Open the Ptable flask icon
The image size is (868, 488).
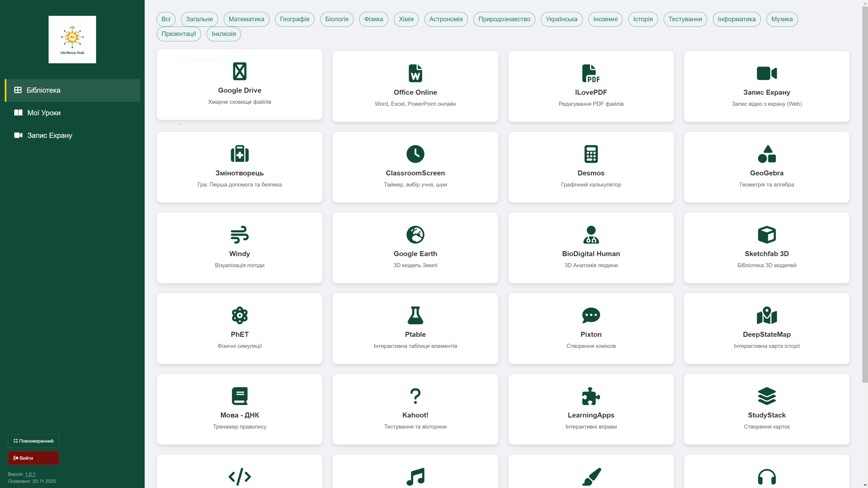click(x=415, y=315)
